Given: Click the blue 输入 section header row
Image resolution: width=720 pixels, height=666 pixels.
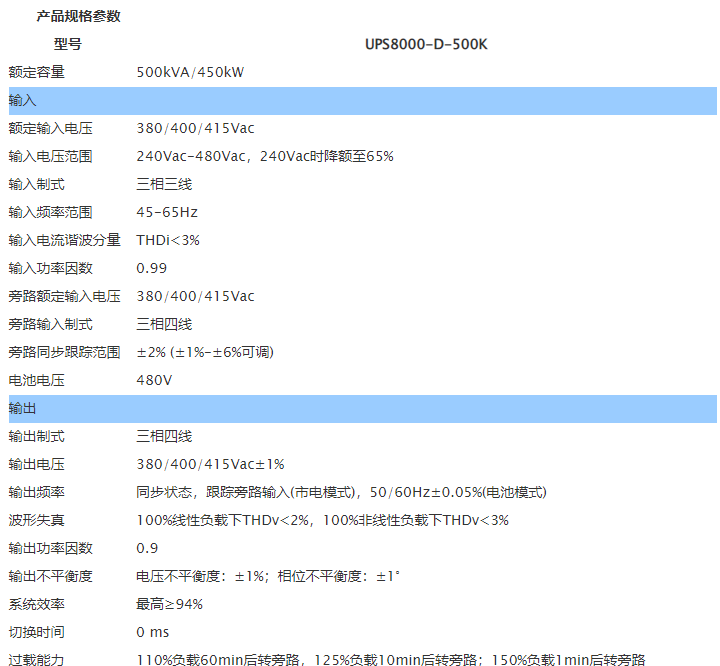Looking at the screenshot, I should click(x=360, y=100).
